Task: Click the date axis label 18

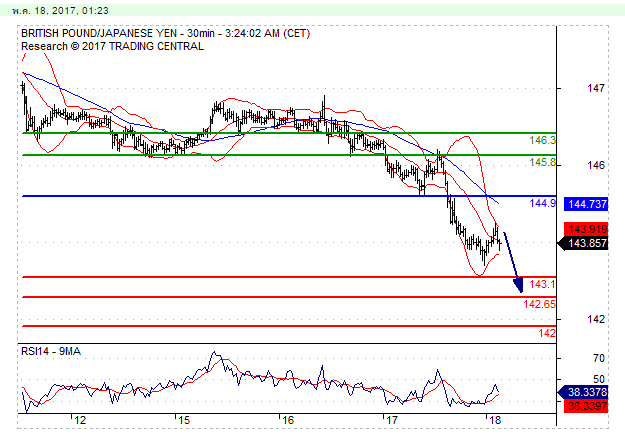Action: click(495, 420)
